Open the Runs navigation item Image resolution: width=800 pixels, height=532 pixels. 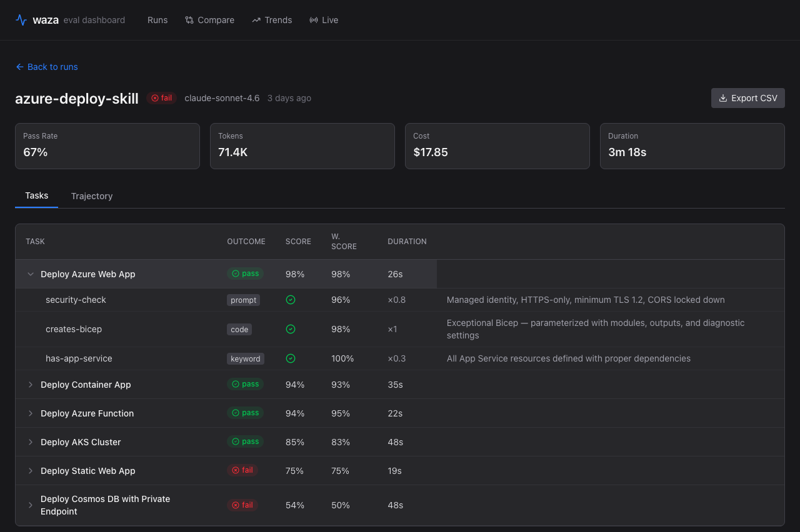[157, 20]
